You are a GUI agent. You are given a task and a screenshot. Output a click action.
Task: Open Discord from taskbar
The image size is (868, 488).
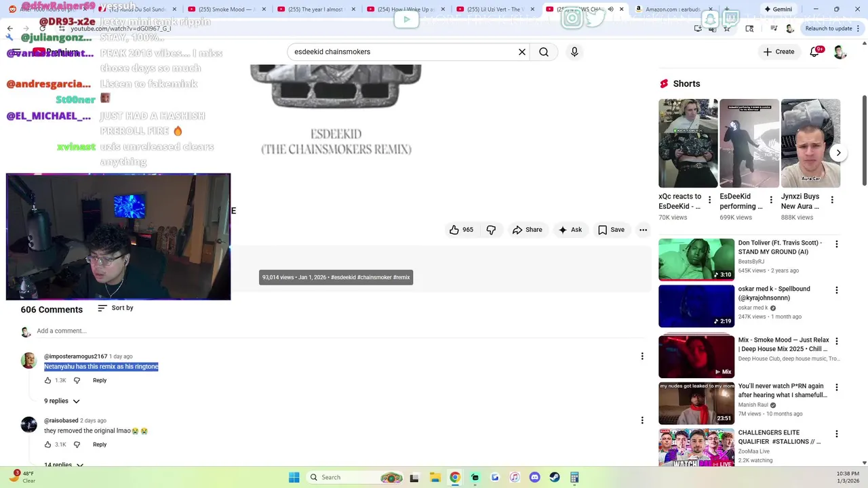[x=534, y=477]
